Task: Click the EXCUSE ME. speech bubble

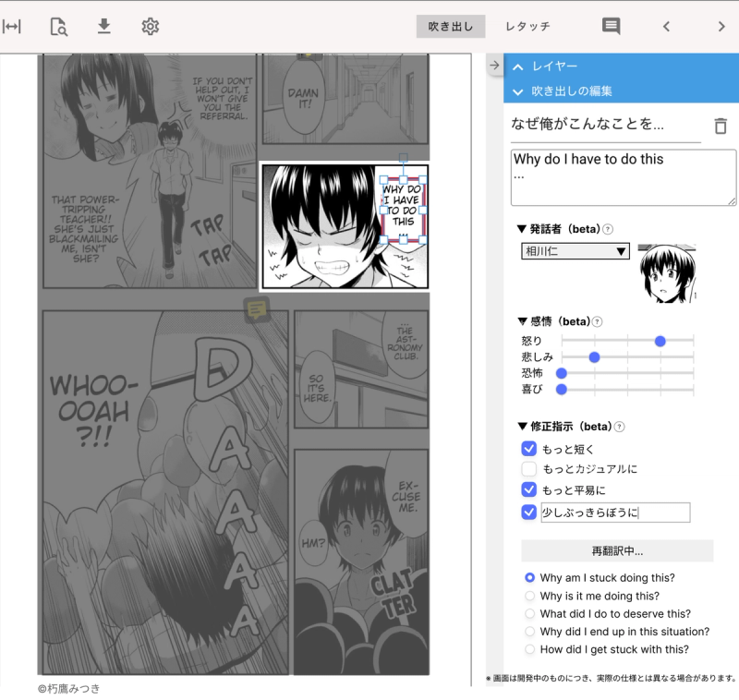Action: pos(406,497)
